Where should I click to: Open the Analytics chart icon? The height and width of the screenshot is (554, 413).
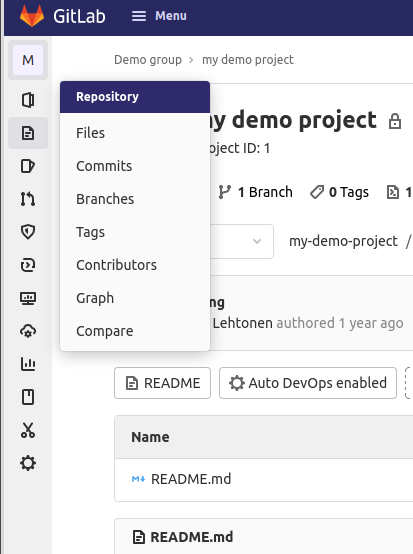click(28, 364)
